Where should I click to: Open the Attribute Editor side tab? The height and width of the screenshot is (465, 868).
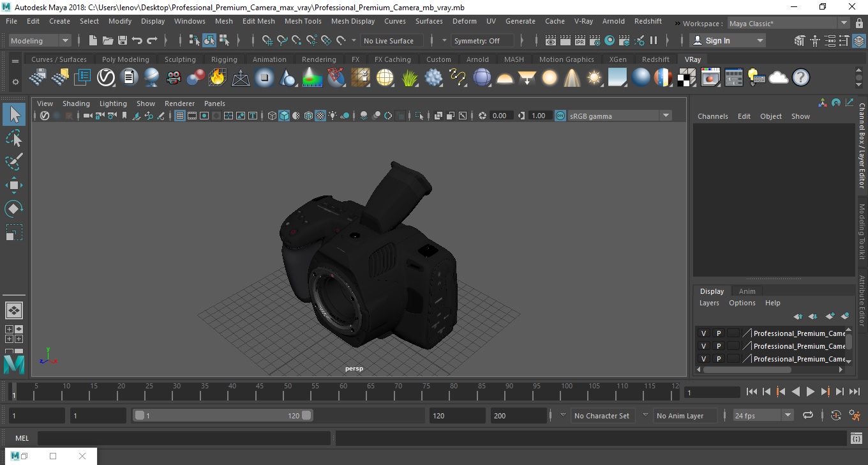(862, 300)
